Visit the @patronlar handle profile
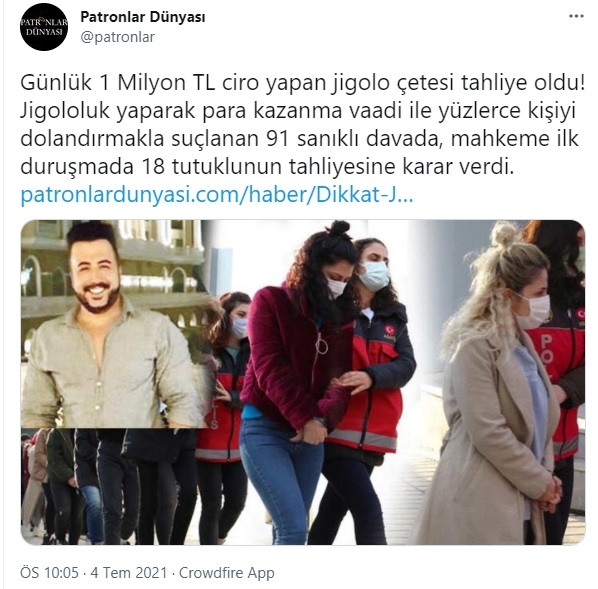Screen dimensions: 598x589 pyautogui.click(x=117, y=37)
